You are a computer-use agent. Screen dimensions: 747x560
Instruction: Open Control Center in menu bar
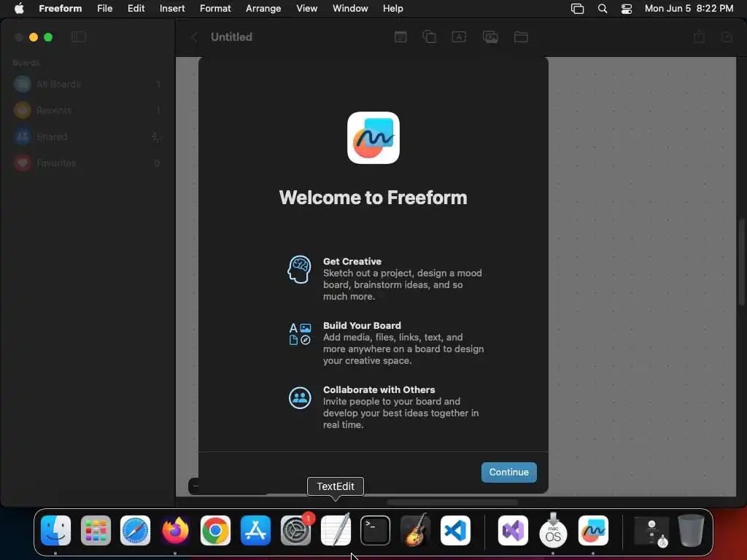[x=627, y=9]
